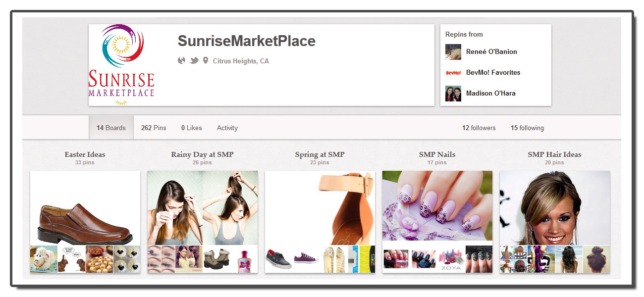Open the lamb cake thumbnail
The width and height of the screenshot is (644, 297).
click(x=44, y=259)
